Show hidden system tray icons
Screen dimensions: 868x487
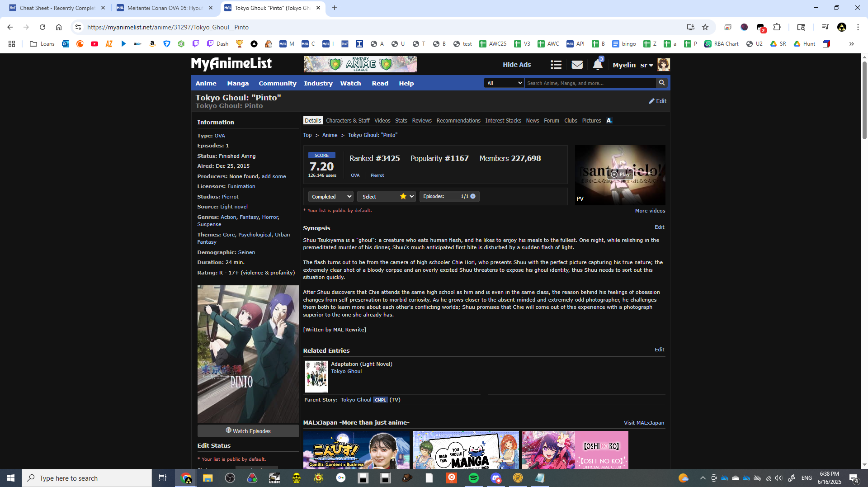coord(703,478)
